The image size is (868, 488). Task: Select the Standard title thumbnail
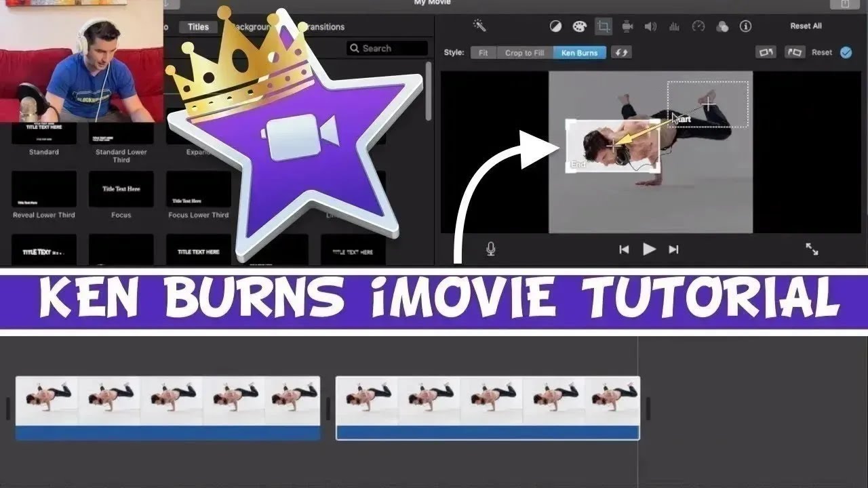44,134
